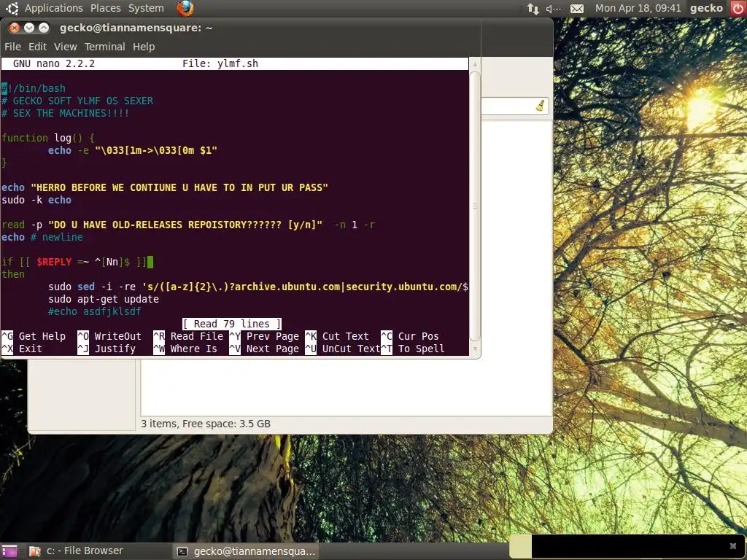Click the 'File: ylmf.sh' header text
Screen dimensions: 747x560
point(220,63)
